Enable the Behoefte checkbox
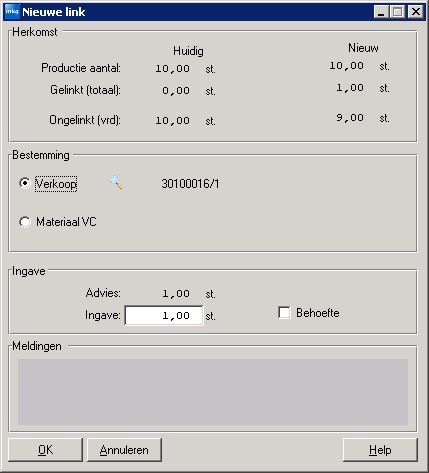Image resolution: width=429 pixels, height=473 pixels. 284,313
